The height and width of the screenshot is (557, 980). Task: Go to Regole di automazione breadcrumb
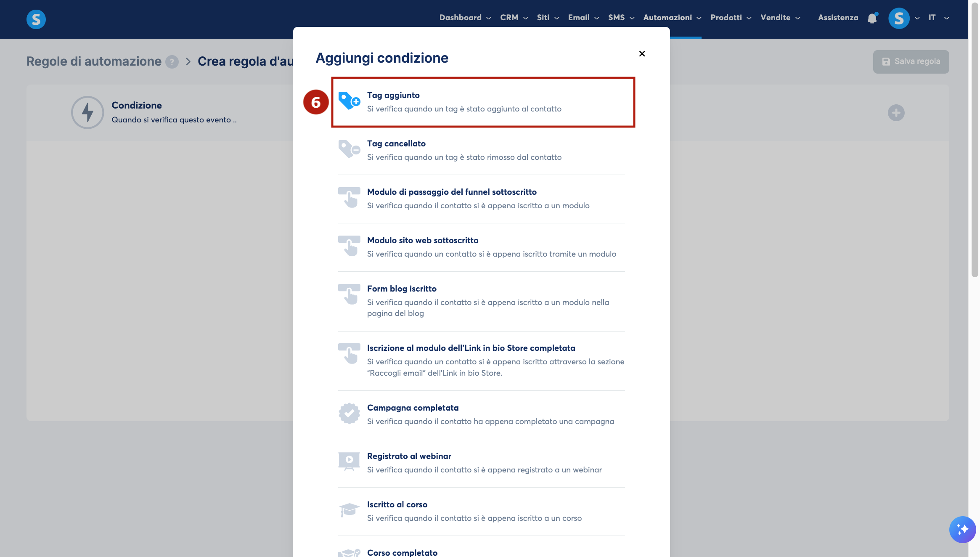tap(94, 61)
